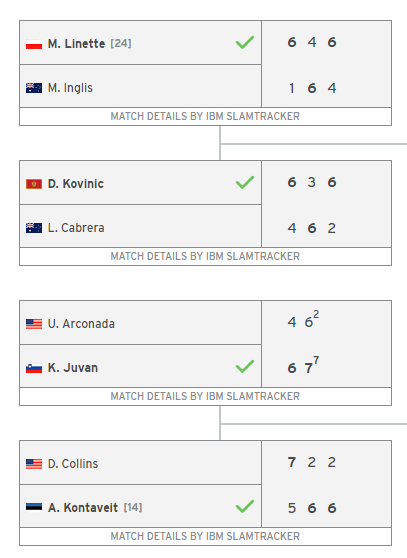Click the Australian flag beside M. Inglis

click(34, 88)
